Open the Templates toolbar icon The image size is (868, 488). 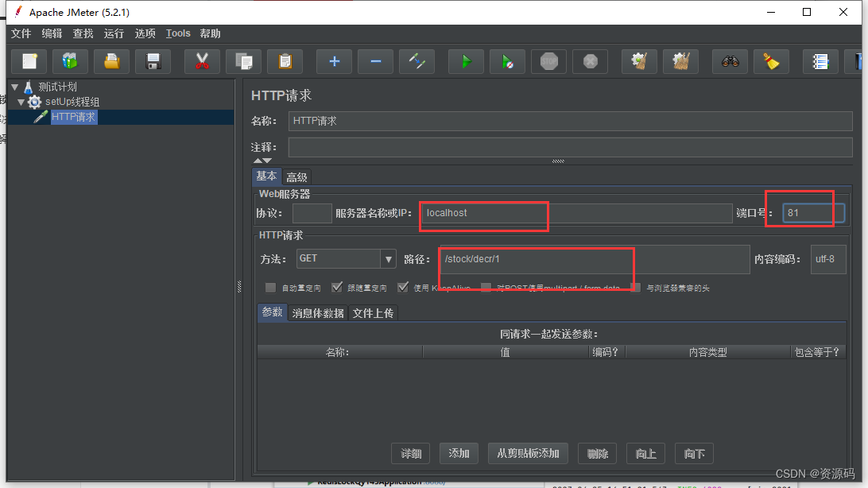tap(70, 61)
